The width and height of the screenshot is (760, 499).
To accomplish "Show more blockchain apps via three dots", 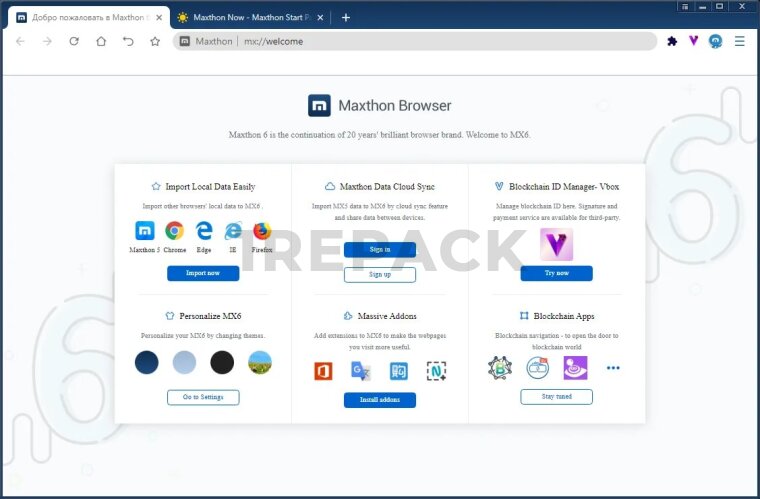I will tap(613, 368).
